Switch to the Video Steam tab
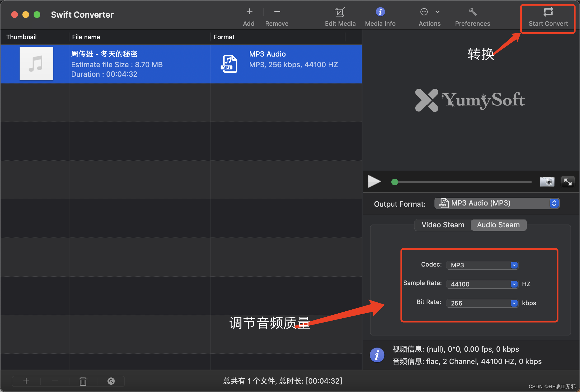580x392 pixels. point(443,225)
